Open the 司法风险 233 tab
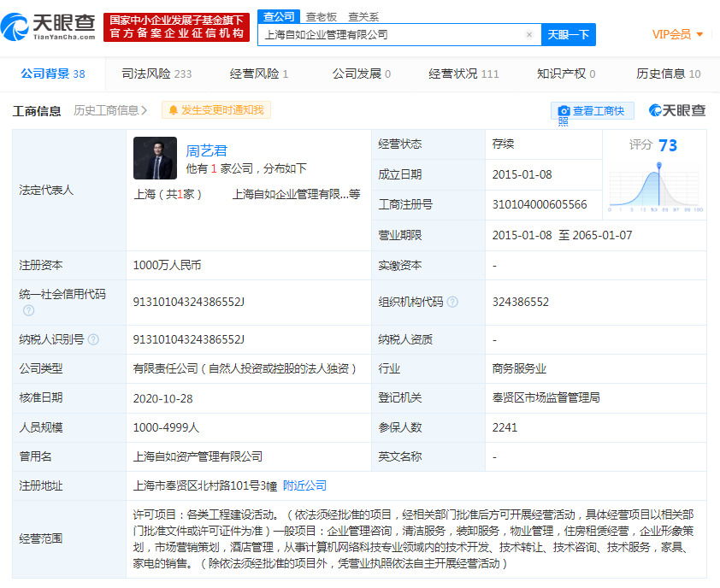The image size is (720, 588). pyautogui.click(x=156, y=73)
